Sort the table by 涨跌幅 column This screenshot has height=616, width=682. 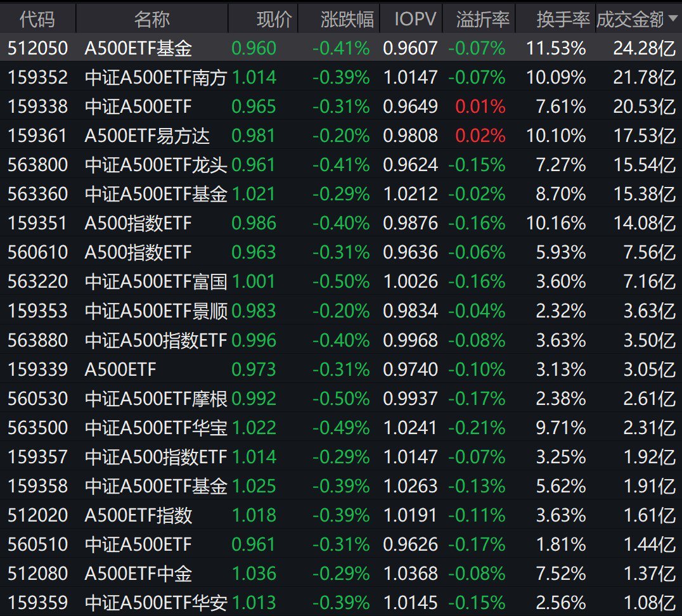347,20
